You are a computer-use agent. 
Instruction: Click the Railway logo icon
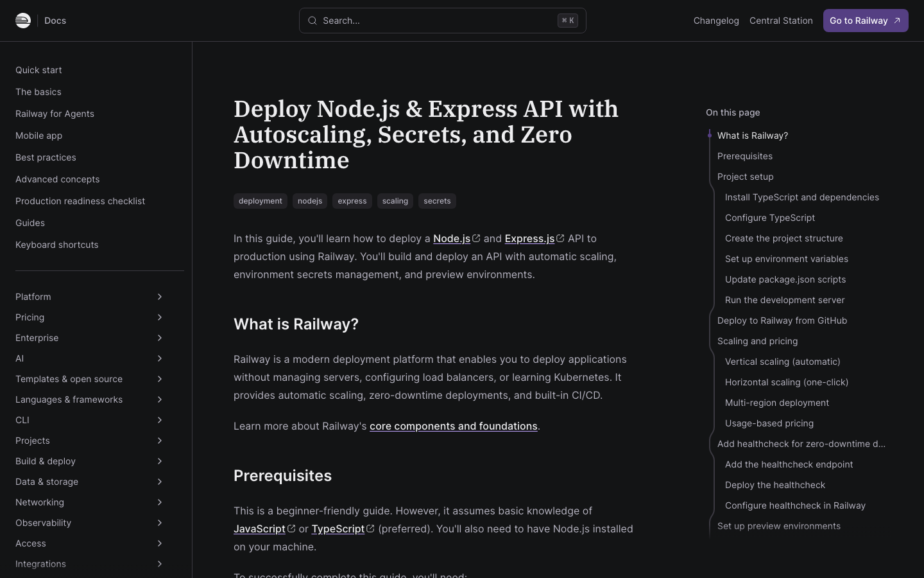point(23,21)
